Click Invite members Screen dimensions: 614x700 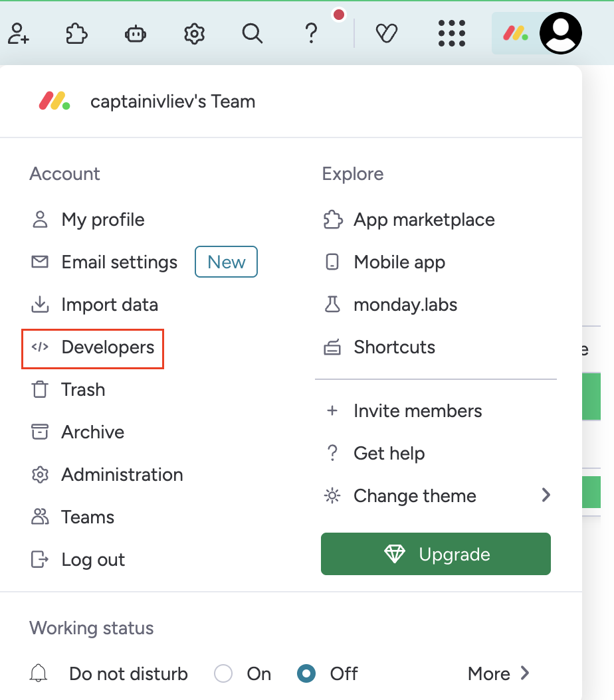(x=418, y=410)
